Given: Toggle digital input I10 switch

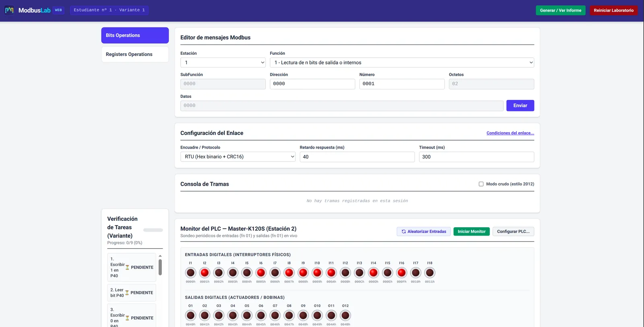Looking at the screenshot, I should click(317, 273).
